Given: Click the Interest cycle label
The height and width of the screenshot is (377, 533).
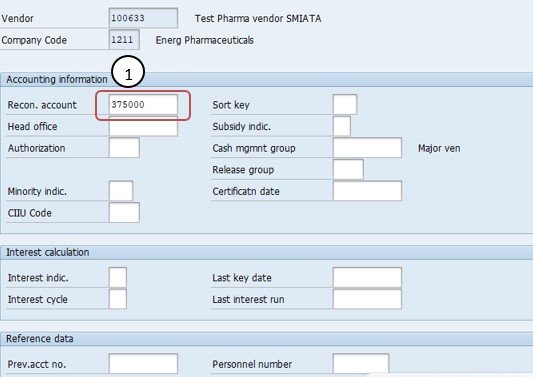Looking at the screenshot, I should pos(38,299).
